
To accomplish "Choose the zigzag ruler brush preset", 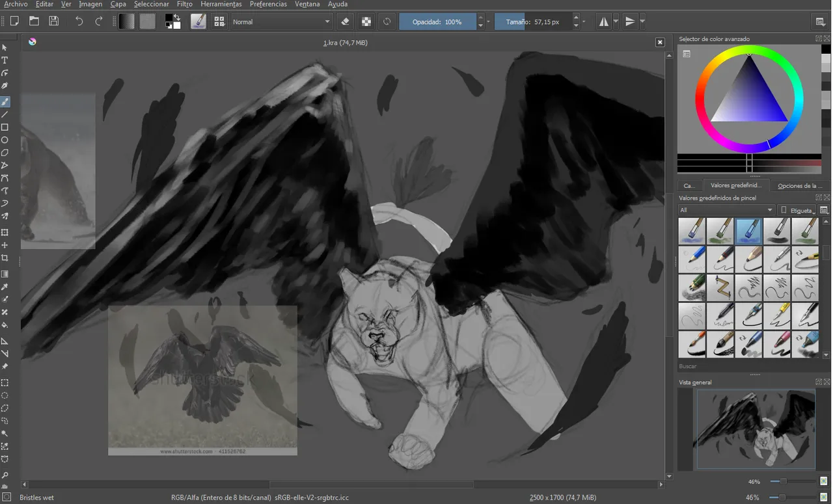I will click(x=720, y=287).
